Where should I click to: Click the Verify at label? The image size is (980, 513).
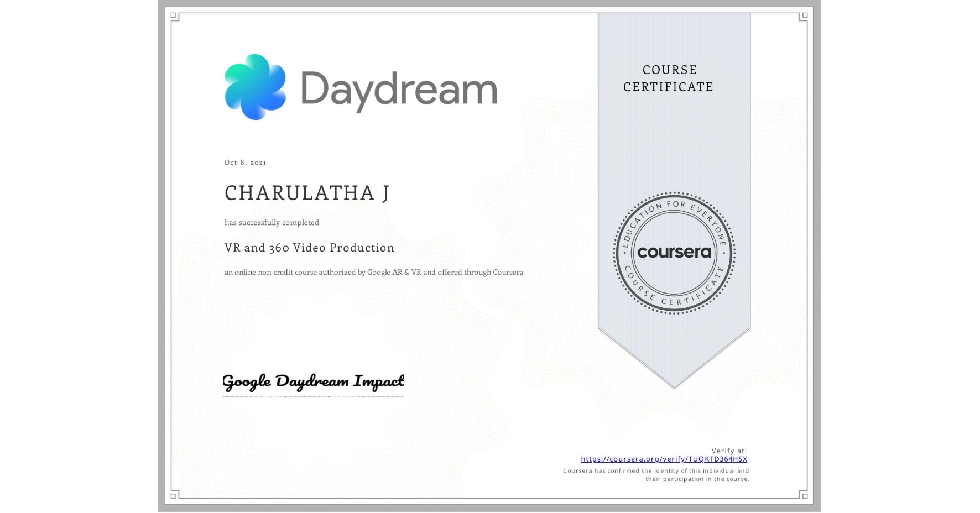(728, 451)
